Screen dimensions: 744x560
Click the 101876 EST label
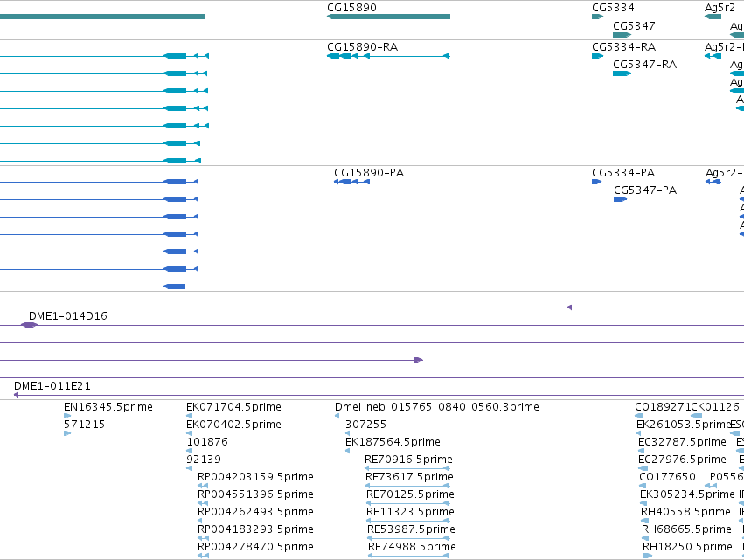pos(207,442)
